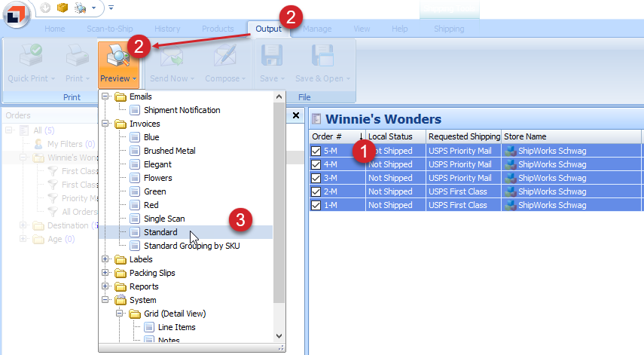Image resolution: width=644 pixels, height=355 pixels.
Task: Uncheck the order 2-M checkbox
Action: click(316, 191)
